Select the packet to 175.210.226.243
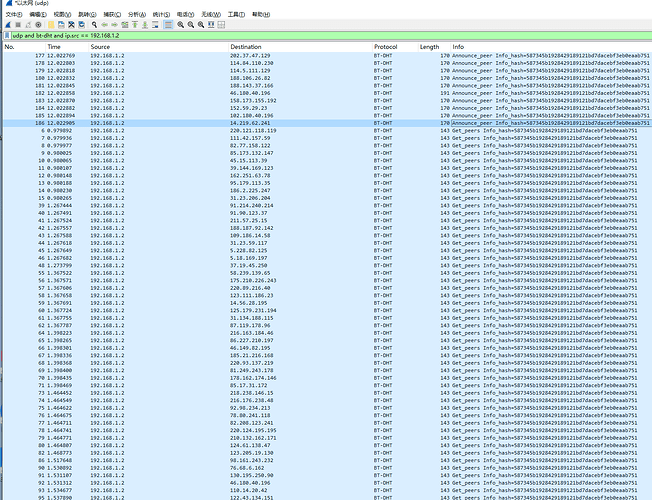 [x=328, y=280]
